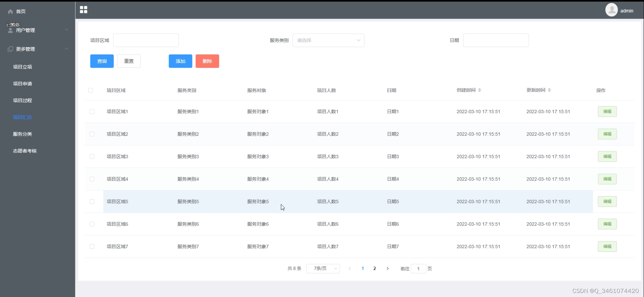Click the 项目人数 column header
Screen dimensions: 644x297
326,90
